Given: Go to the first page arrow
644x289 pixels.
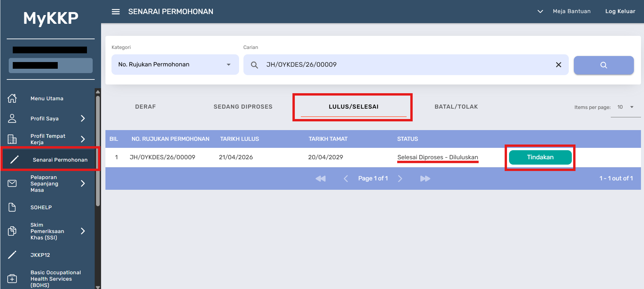Looking at the screenshot, I should tap(320, 178).
